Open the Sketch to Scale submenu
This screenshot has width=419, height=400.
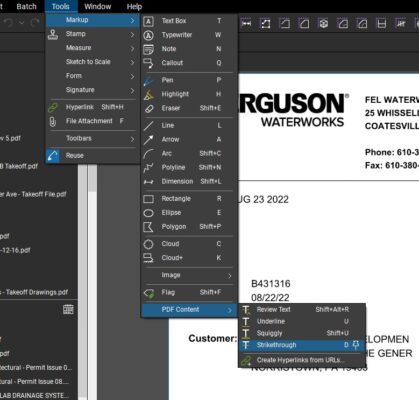coord(92,62)
